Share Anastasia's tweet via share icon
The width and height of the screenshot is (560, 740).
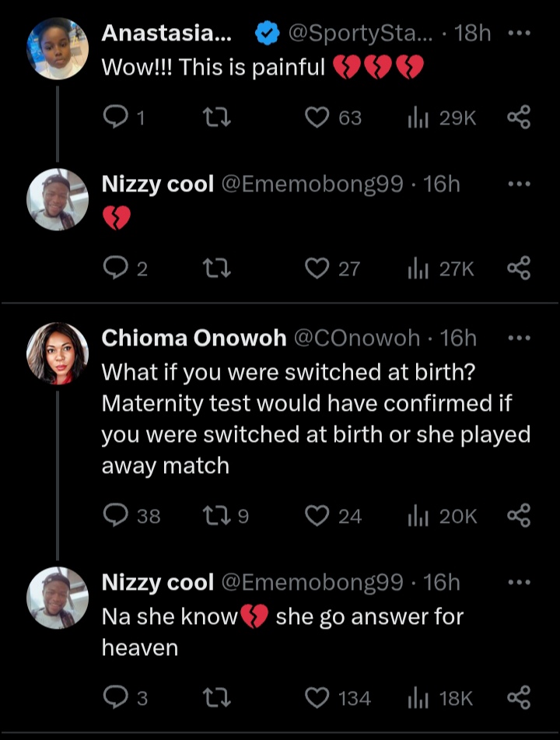tap(519, 117)
